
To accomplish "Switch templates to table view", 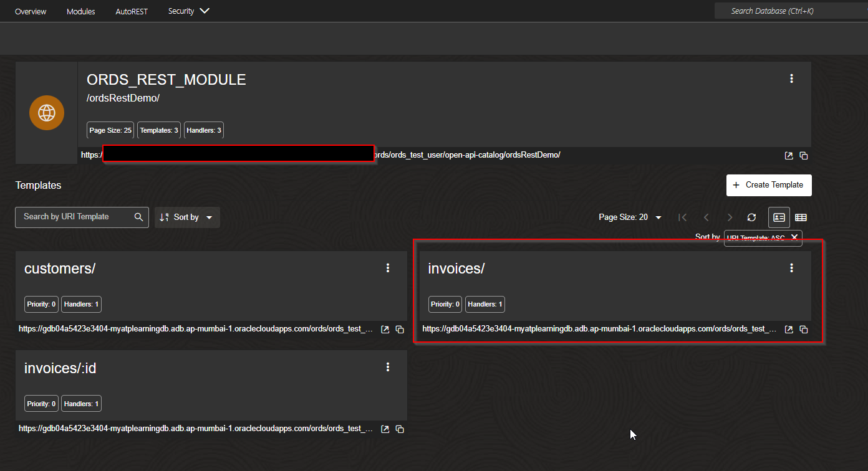I will (x=801, y=217).
